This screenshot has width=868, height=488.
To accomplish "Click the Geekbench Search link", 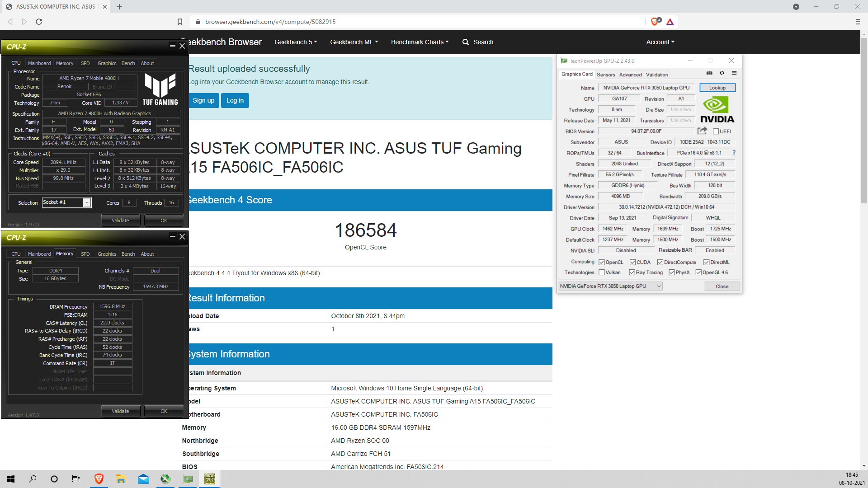I will point(477,42).
